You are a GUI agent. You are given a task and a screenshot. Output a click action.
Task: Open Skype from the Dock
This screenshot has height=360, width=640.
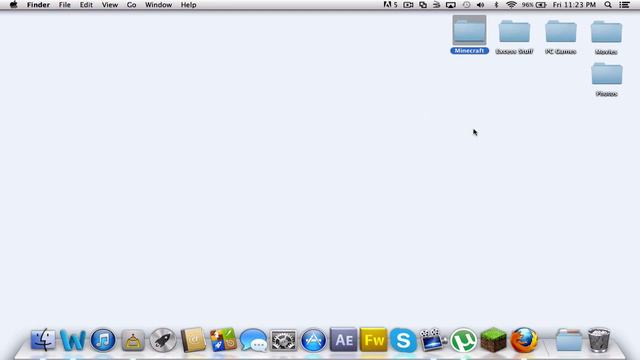[x=403, y=340]
